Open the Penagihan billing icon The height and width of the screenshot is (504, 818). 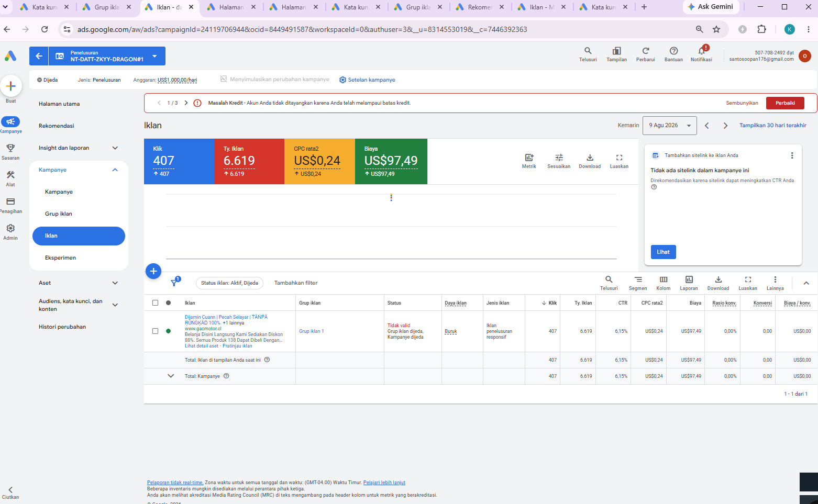click(x=10, y=201)
